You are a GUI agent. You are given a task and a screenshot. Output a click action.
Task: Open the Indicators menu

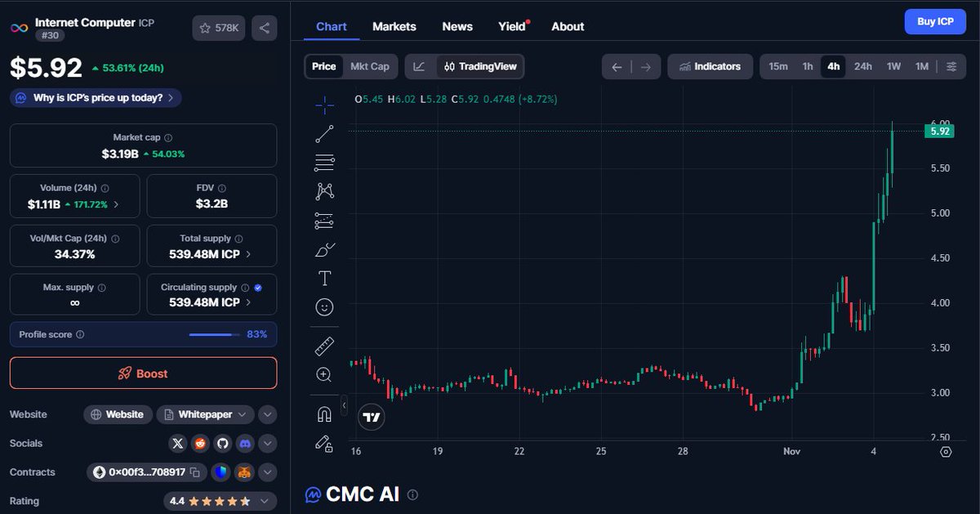tap(709, 66)
